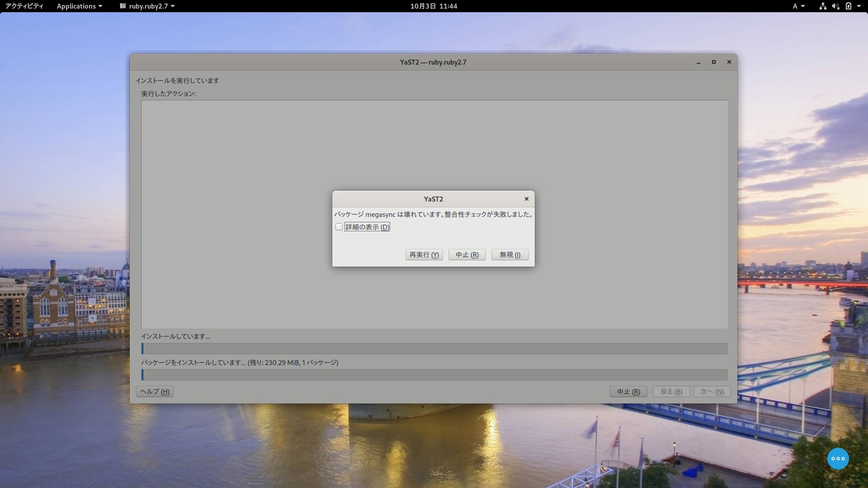Click the 再実行 (Y) retry button
The width and height of the screenshot is (868, 488).
(x=424, y=255)
